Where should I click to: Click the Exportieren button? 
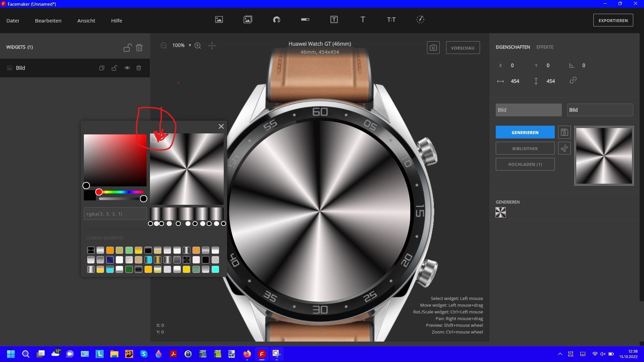[x=613, y=20]
